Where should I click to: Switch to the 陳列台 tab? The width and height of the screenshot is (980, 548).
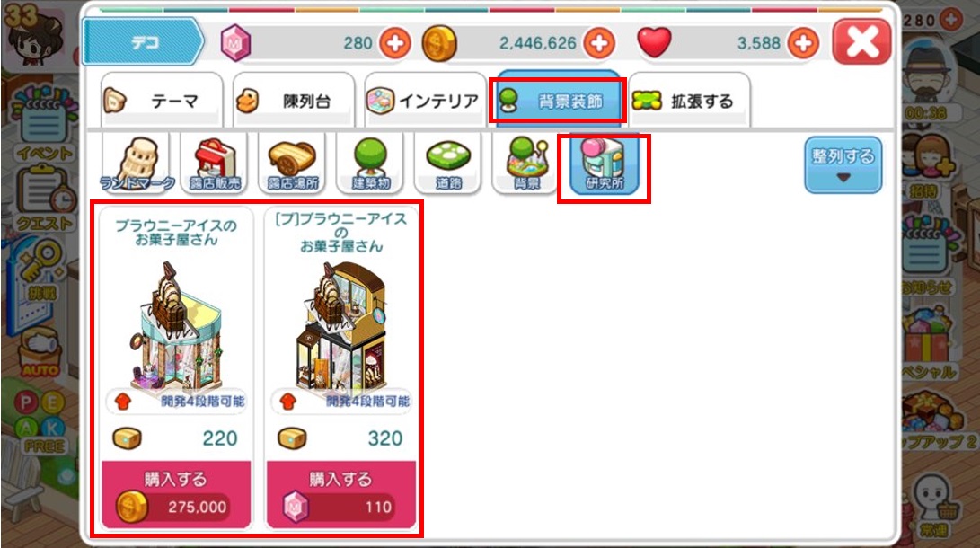tap(293, 100)
